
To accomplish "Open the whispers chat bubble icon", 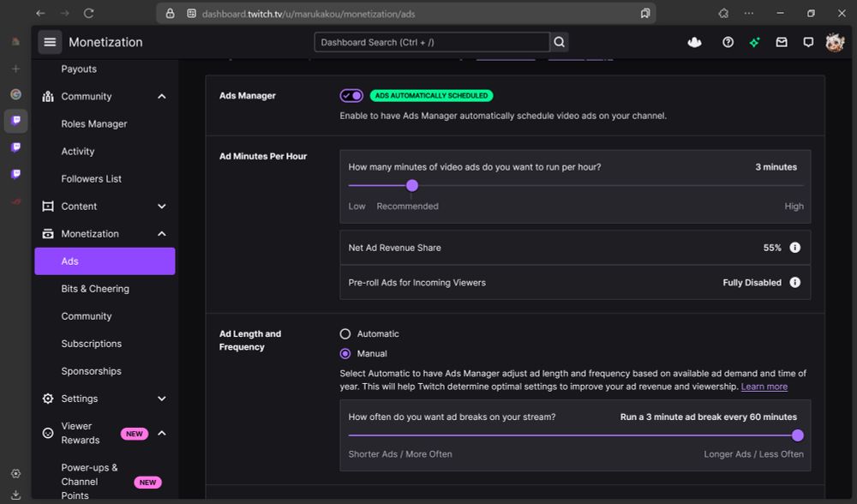I will coord(808,42).
